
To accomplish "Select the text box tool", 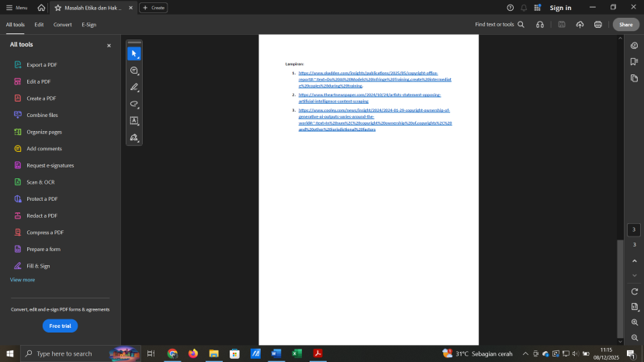I will [134, 121].
